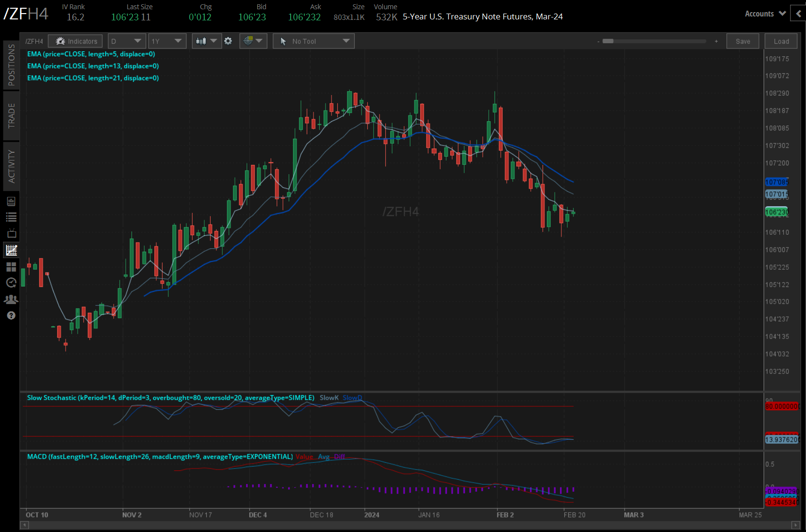Screen dimensions: 806x532
Task: Open the clock history icon in sidebar
Action: [11, 283]
